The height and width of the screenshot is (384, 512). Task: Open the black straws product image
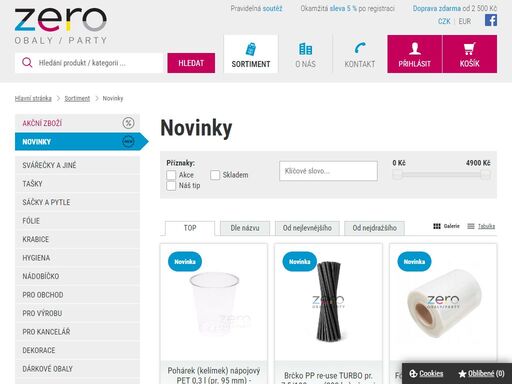click(x=329, y=302)
